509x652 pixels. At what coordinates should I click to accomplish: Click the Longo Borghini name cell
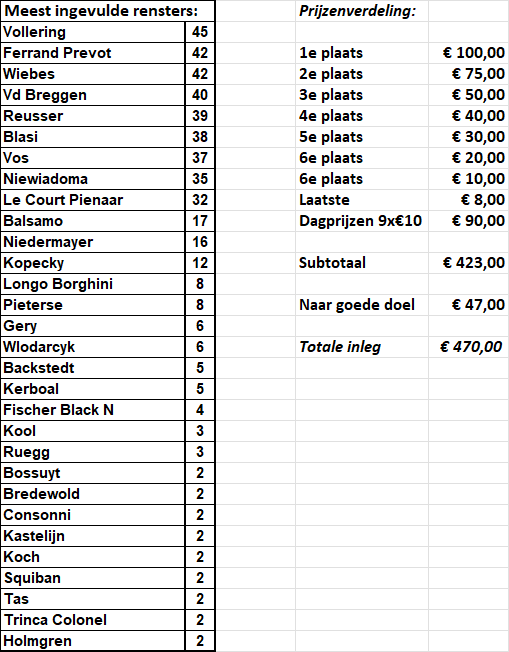click(x=93, y=284)
